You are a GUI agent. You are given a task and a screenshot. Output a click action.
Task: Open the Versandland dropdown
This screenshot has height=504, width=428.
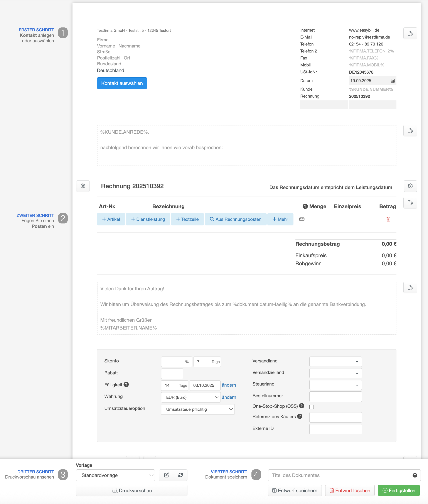point(335,362)
